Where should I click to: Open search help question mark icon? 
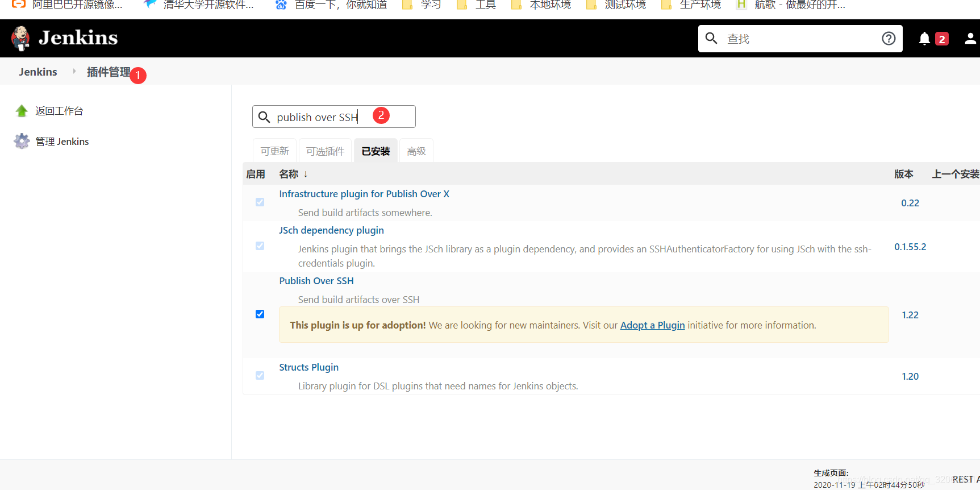click(889, 38)
